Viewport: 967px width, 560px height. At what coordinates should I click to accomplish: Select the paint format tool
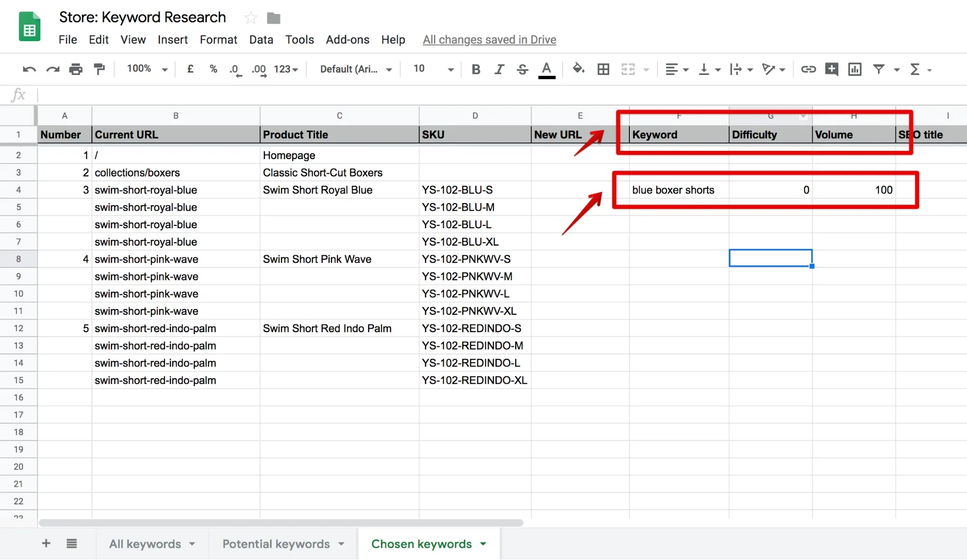click(99, 69)
